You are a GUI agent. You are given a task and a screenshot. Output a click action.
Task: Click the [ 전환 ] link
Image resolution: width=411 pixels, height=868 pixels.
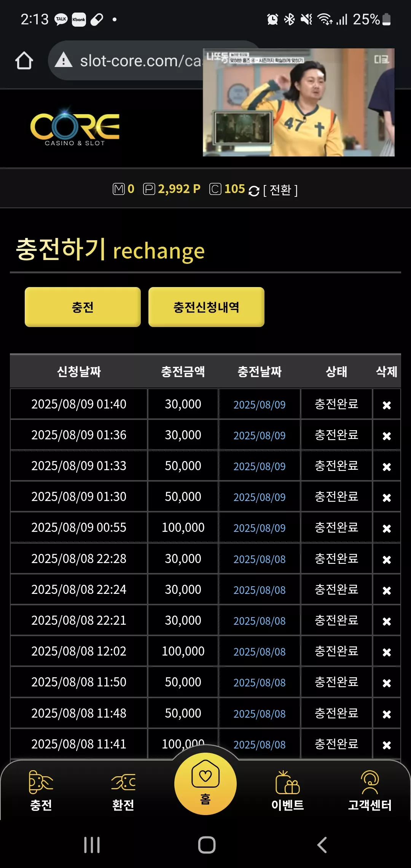(280, 190)
